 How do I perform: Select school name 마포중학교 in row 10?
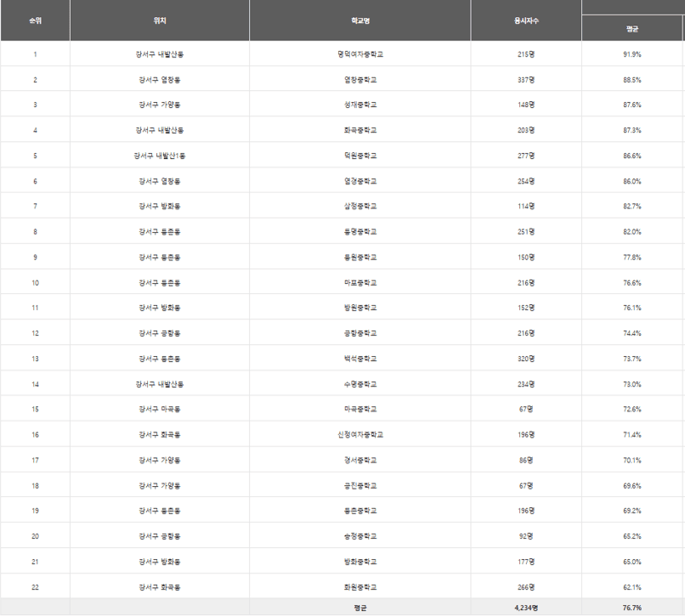[360, 283]
